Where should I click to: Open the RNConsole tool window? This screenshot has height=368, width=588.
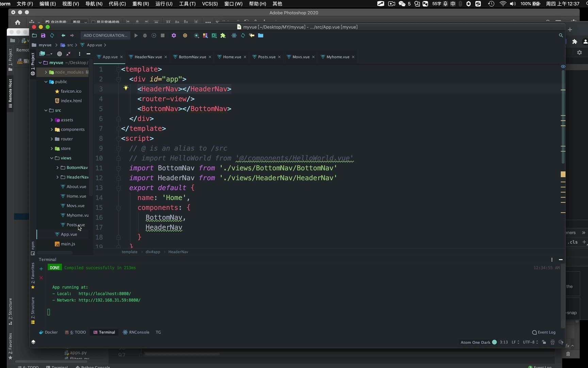(136, 332)
